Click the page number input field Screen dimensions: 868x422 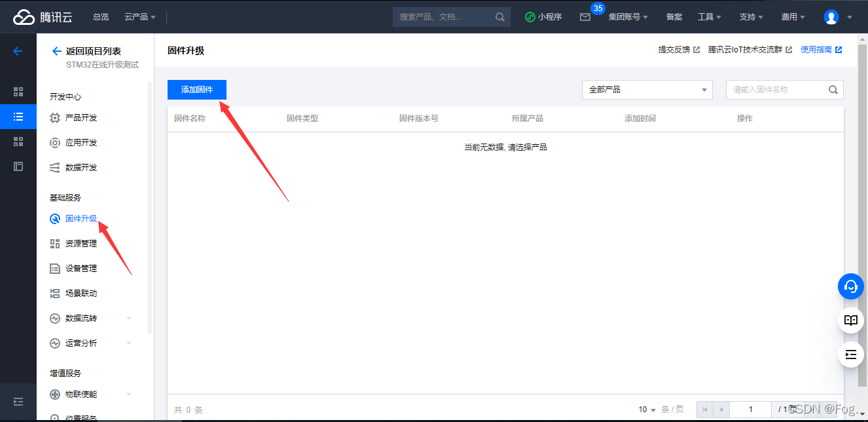click(751, 410)
